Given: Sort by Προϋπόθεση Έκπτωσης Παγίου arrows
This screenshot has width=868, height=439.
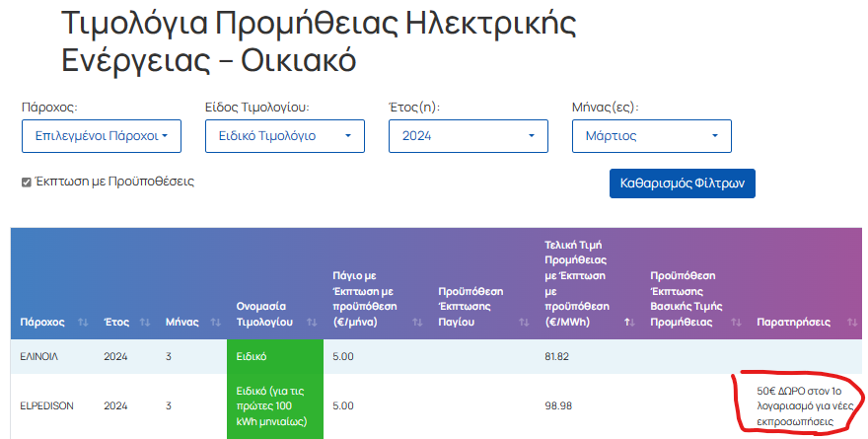Looking at the screenshot, I should point(524,323).
